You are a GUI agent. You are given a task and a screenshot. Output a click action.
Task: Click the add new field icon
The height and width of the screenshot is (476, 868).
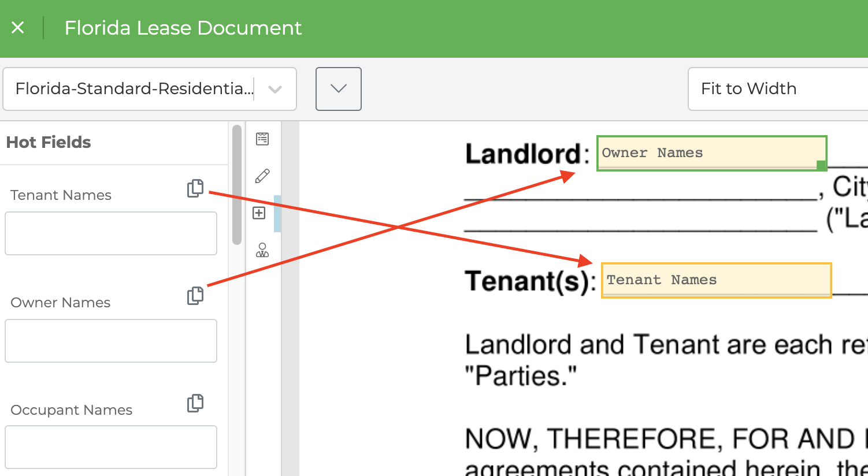[259, 213]
